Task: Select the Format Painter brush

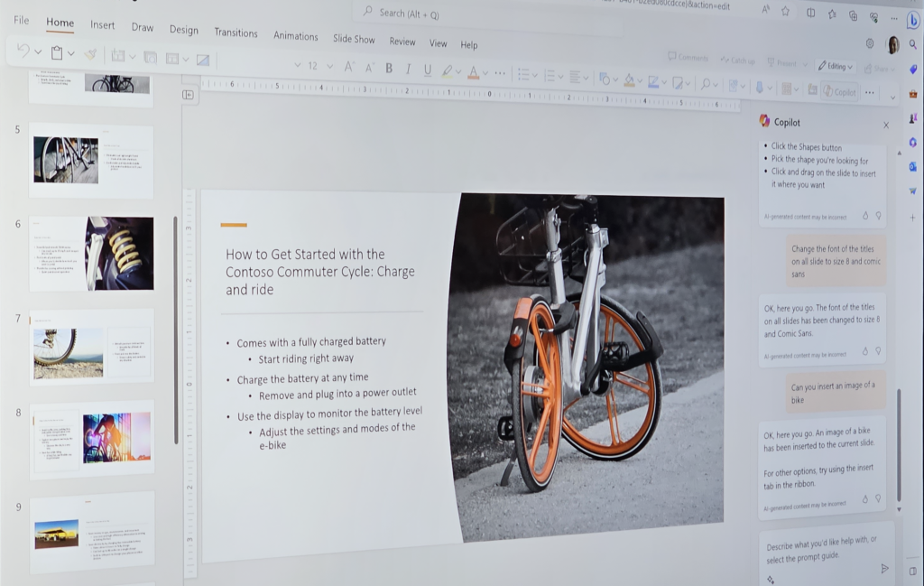Action: [90, 55]
